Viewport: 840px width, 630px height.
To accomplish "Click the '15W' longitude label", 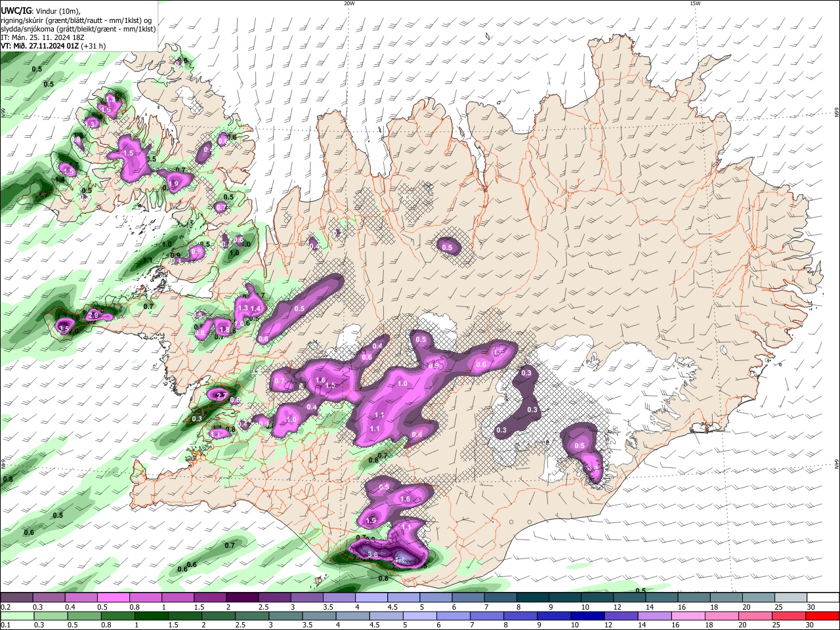I will coord(695,3).
